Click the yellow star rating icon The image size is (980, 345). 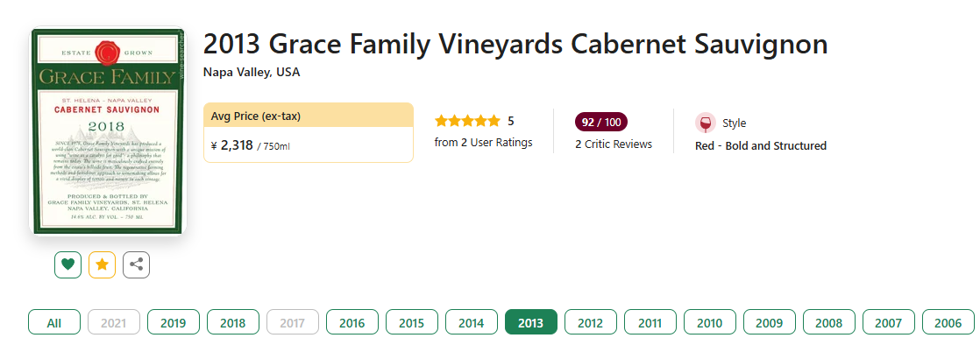[102, 264]
